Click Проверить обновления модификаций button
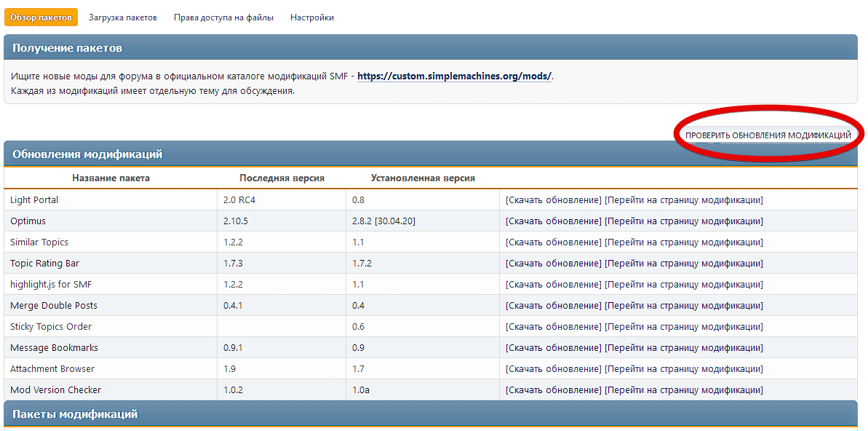 (x=768, y=135)
